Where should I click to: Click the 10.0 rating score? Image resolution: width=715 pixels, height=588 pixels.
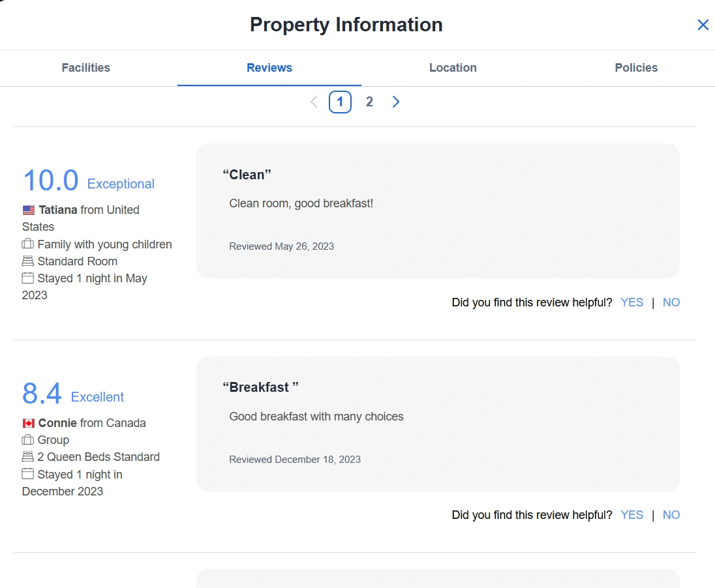click(x=51, y=180)
